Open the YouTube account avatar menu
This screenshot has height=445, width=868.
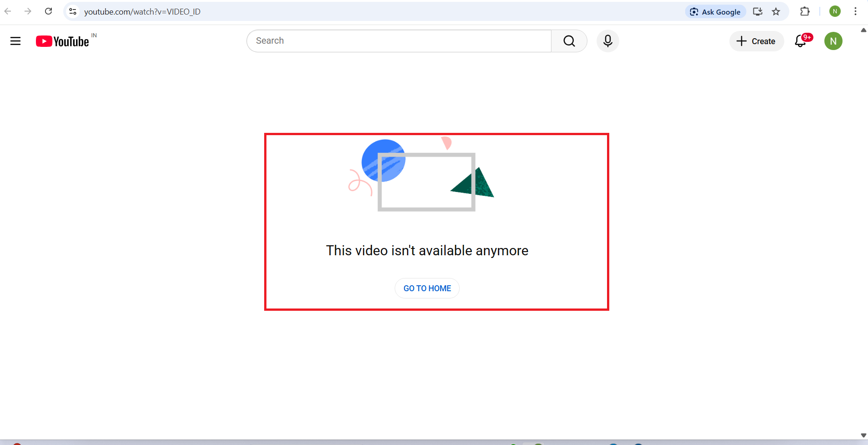tap(833, 41)
